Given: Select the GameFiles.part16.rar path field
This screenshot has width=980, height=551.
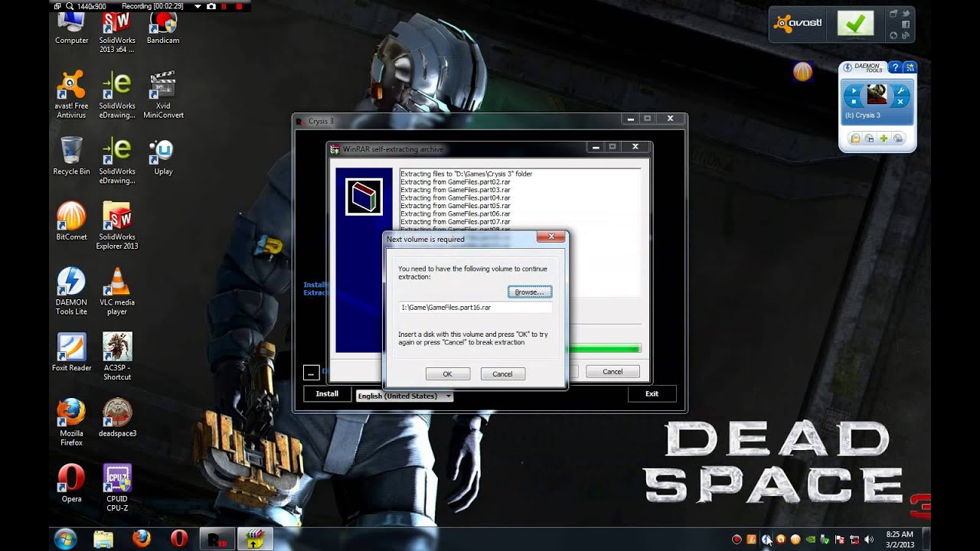Looking at the screenshot, I should [475, 307].
